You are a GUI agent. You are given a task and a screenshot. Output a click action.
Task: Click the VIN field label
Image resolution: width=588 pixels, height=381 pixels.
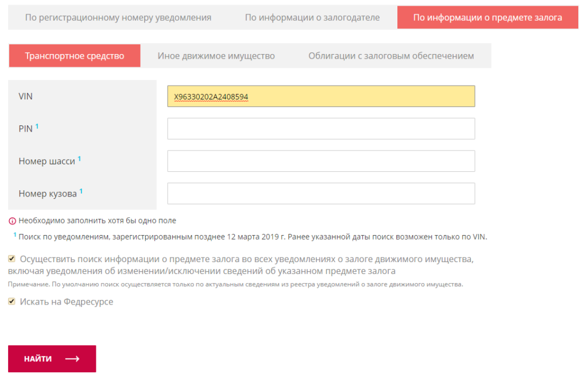(x=26, y=97)
